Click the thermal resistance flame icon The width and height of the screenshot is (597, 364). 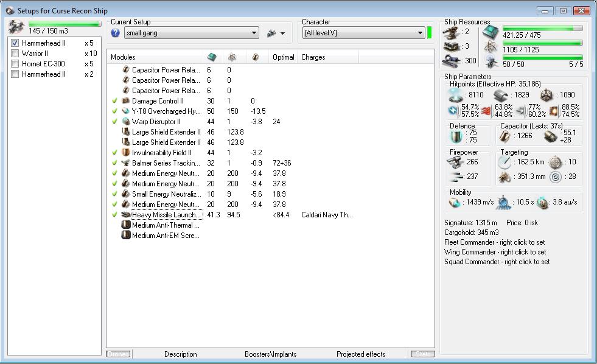pyautogui.click(x=486, y=111)
